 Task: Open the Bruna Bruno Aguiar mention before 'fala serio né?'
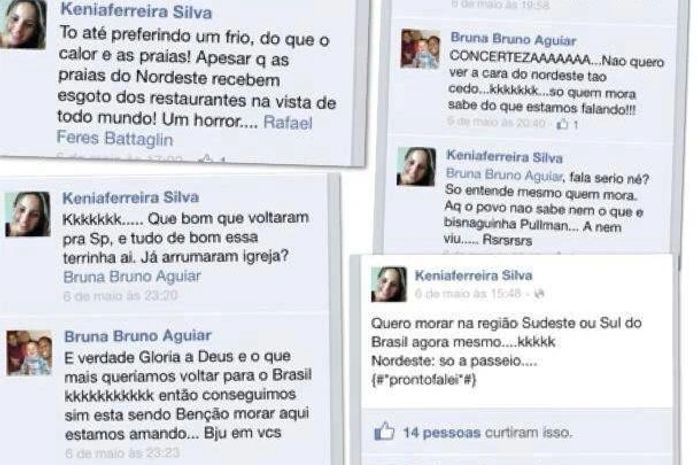tap(504, 175)
